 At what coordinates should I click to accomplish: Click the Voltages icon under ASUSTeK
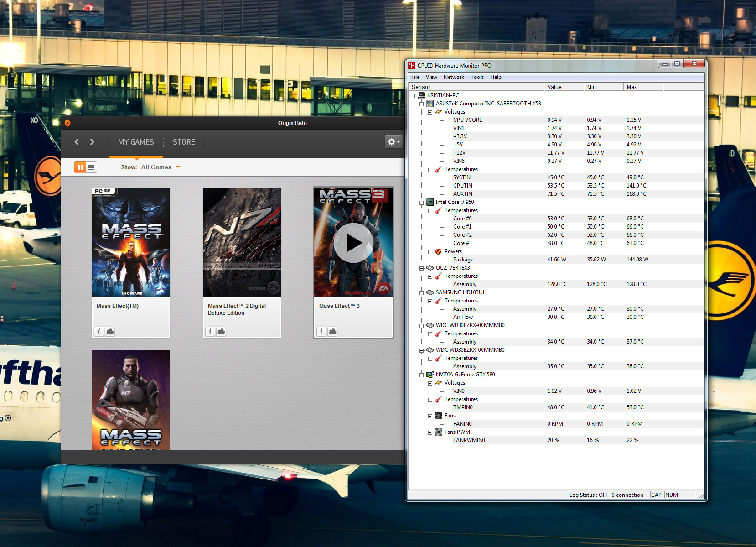click(x=439, y=112)
